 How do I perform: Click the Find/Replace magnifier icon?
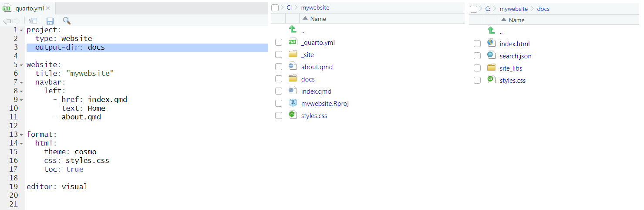pos(67,21)
